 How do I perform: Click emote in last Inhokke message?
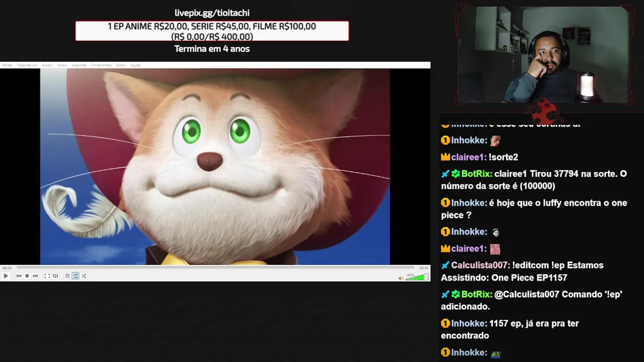click(x=496, y=353)
